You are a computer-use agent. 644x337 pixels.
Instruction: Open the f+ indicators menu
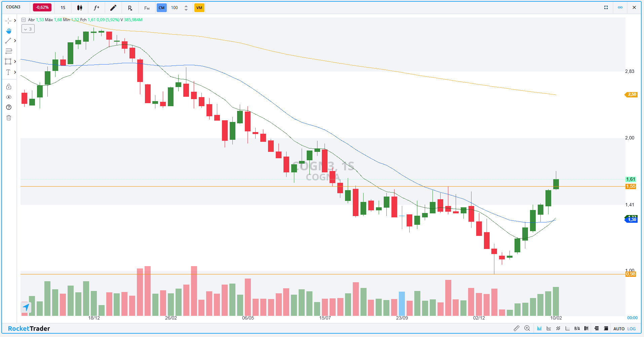point(97,8)
